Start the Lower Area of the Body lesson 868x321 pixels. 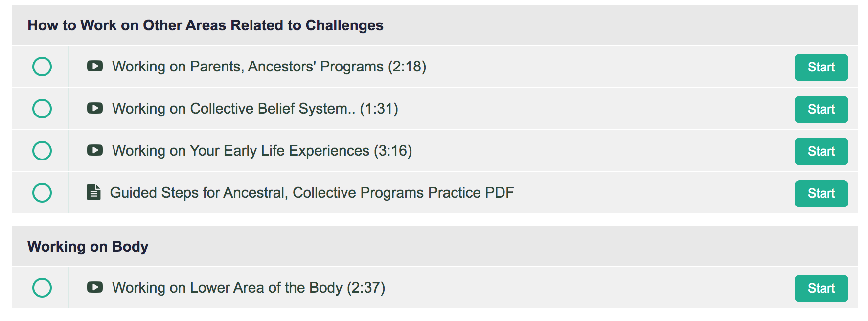click(821, 289)
